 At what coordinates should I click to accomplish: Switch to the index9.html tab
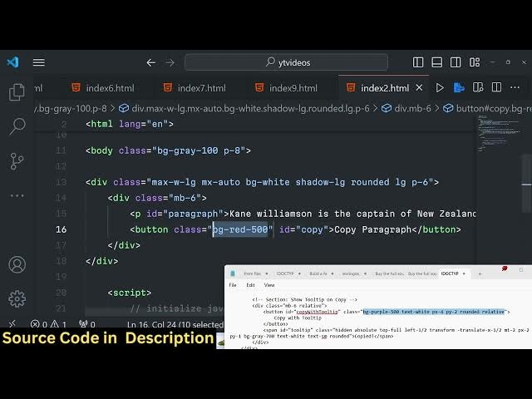293,88
